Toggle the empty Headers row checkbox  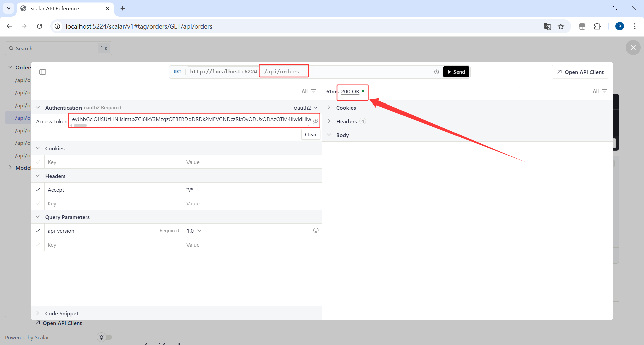[x=38, y=203]
